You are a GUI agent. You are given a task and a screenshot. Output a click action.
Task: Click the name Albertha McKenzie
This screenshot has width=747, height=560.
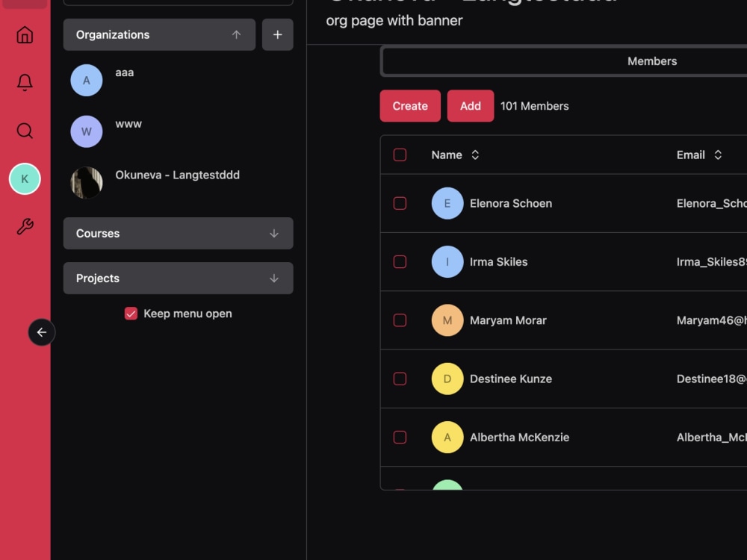pyautogui.click(x=519, y=437)
